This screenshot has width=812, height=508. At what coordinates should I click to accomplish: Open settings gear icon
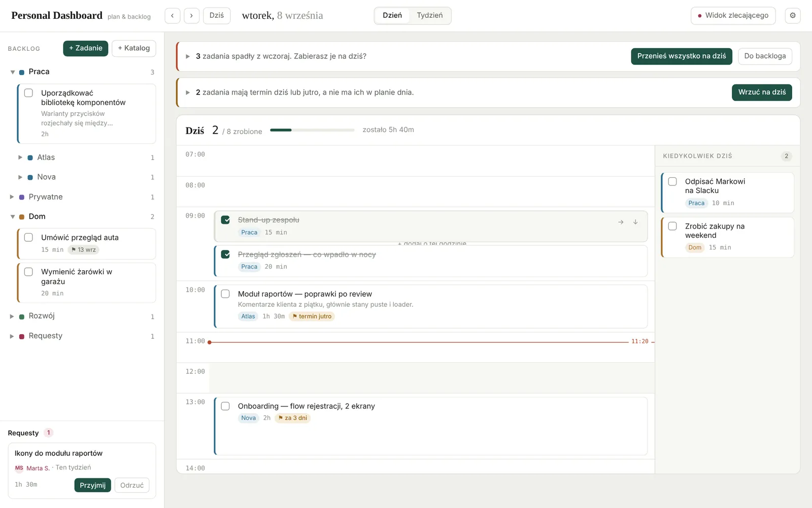[x=793, y=16]
